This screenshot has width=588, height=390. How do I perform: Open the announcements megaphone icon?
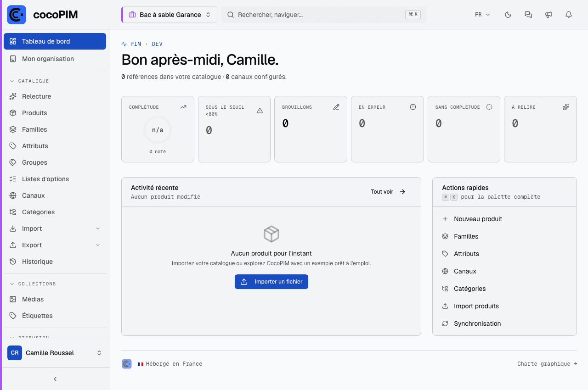[x=548, y=15]
